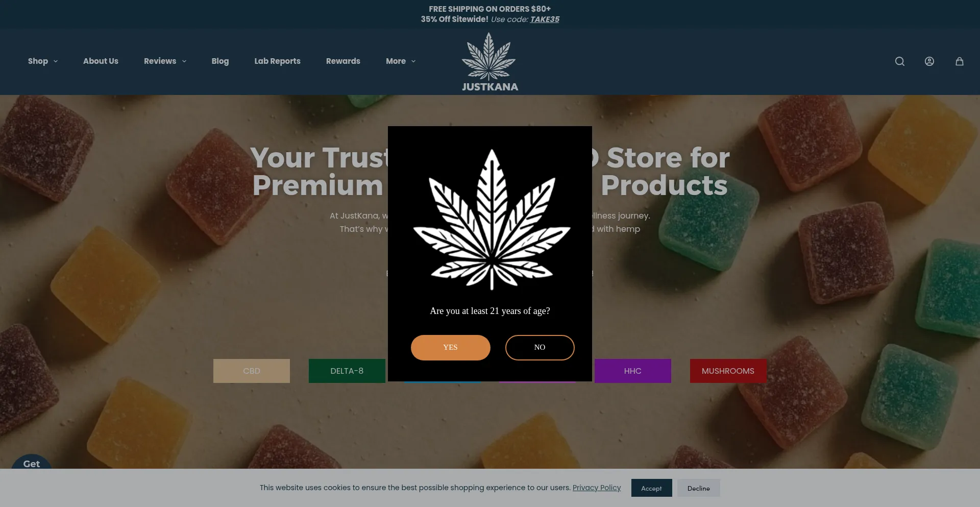Choose NO on the age verification
The height and width of the screenshot is (507, 980).
pyautogui.click(x=540, y=347)
